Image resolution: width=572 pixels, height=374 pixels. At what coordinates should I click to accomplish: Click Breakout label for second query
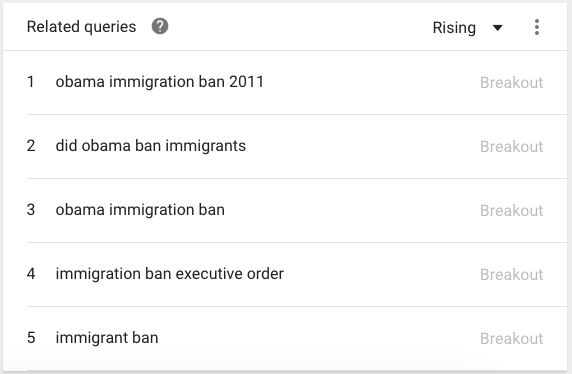pyautogui.click(x=511, y=147)
